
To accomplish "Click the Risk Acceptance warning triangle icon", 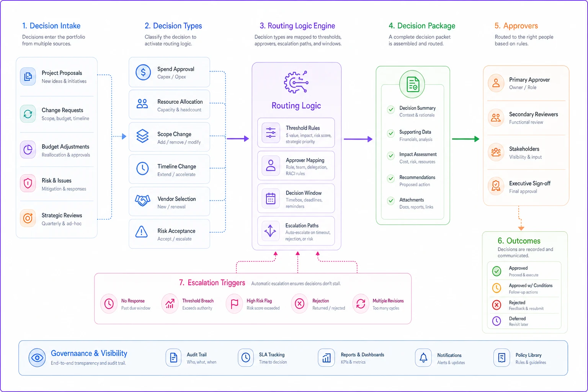I will (x=142, y=232).
